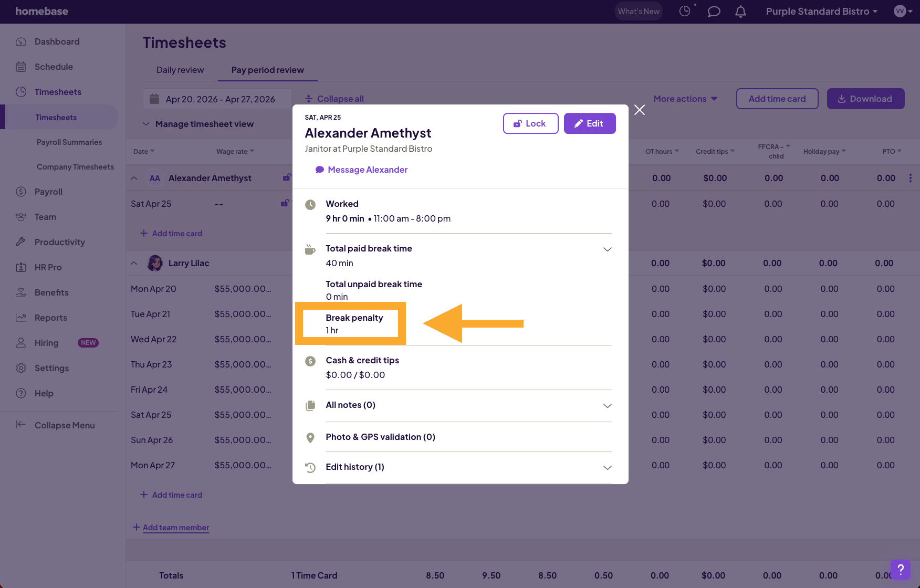Click the Timesheets clock icon in sidebar
The width and height of the screenshot is (920, 588).
[x=21, y=92]
